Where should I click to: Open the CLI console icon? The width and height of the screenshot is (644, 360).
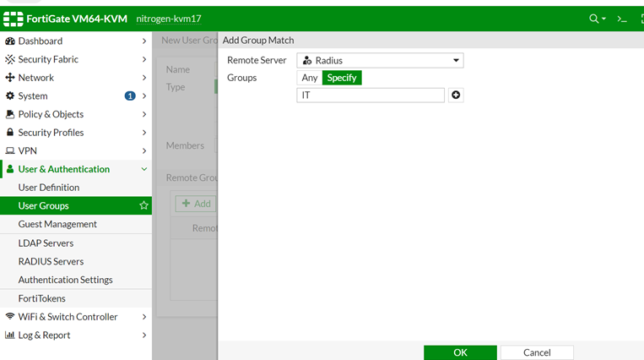click(622, 19)
